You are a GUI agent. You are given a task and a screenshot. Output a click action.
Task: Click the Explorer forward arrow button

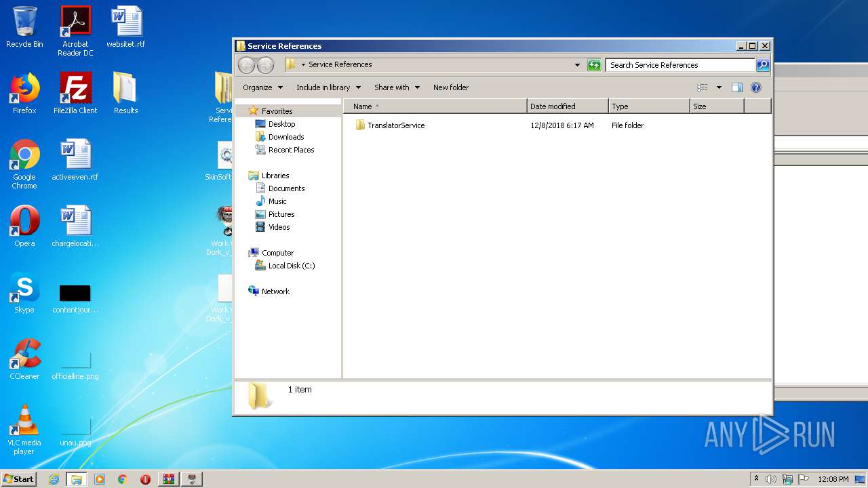[265, 65]
